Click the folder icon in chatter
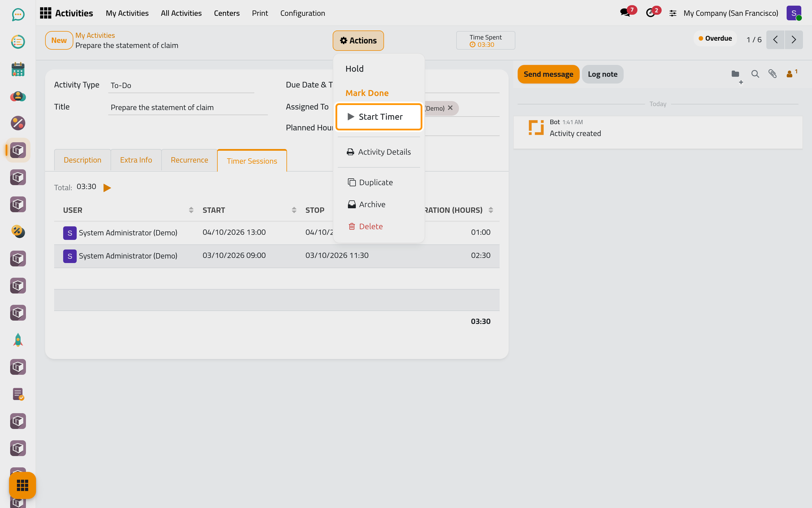Image resolution: width=812 pixels, height=508 pixels. (x=735, y=74)
